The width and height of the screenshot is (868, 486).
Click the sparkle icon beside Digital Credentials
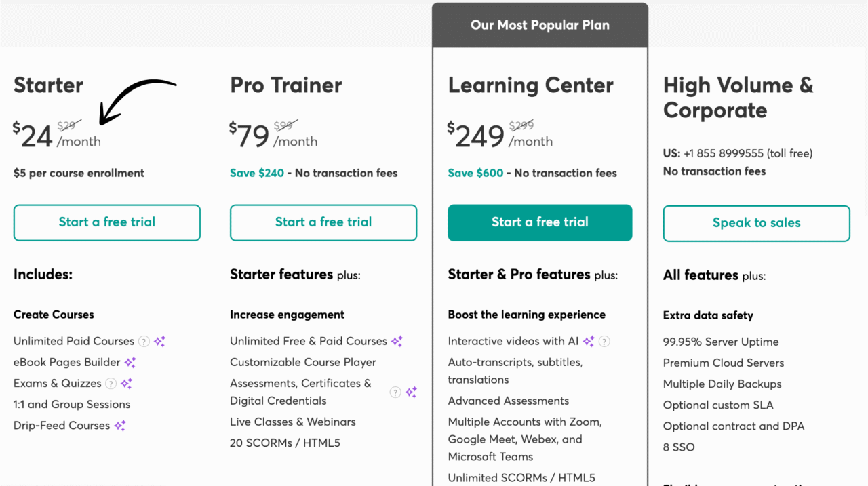pyautogui.click(x=411, y=392)
